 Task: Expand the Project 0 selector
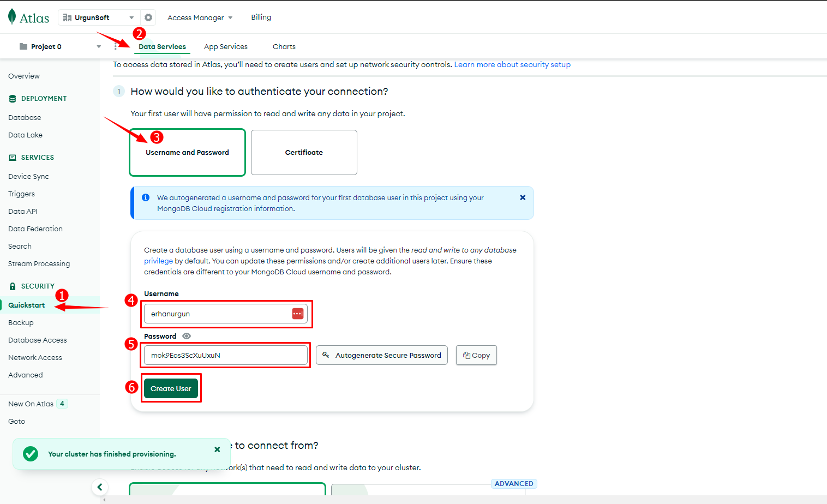(x=60, y=46)
